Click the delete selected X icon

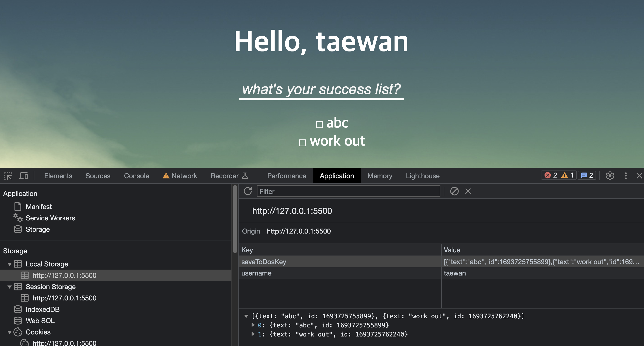coord(468,191)
